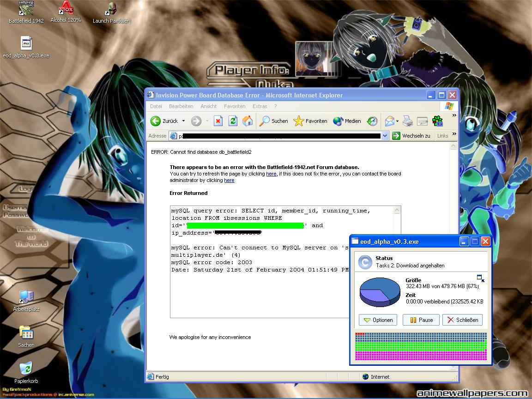532x399 pixels.
Task: Refresh the page with the toolbar icon
Action: coord(233,121)
